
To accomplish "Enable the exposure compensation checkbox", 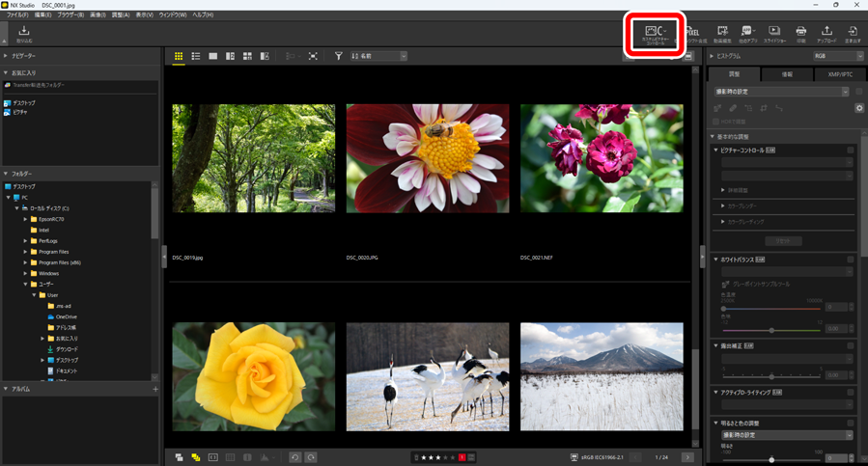I will (851, 345).
